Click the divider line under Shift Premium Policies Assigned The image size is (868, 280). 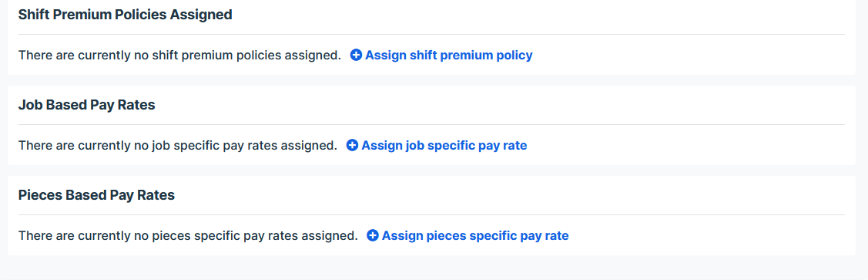[x=431, y=35]
